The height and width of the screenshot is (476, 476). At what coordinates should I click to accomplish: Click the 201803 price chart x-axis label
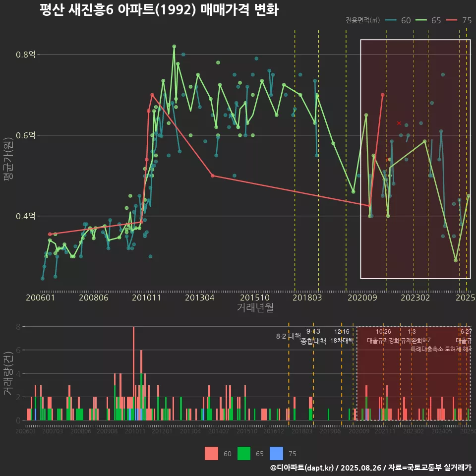point(307,297)
